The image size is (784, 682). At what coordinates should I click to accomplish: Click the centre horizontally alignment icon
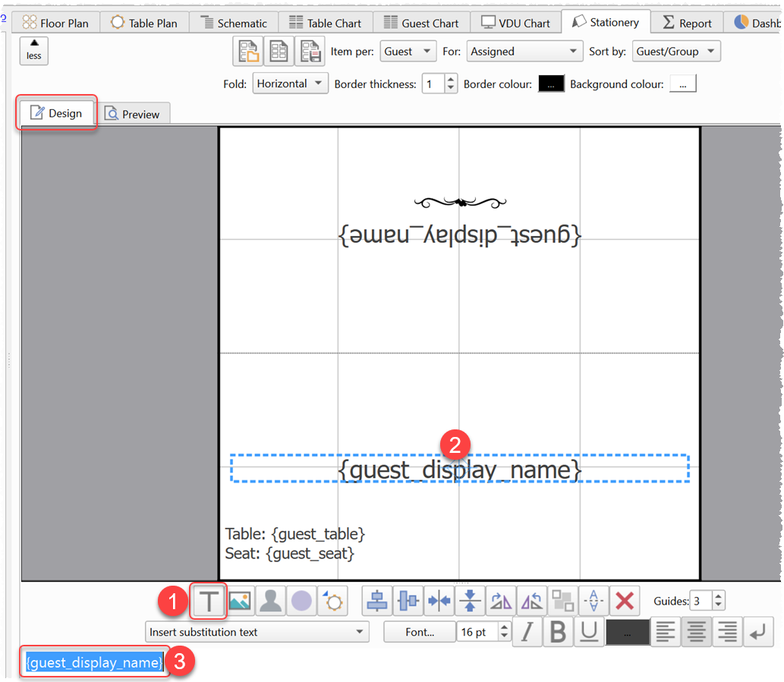[x=377, y=602]
